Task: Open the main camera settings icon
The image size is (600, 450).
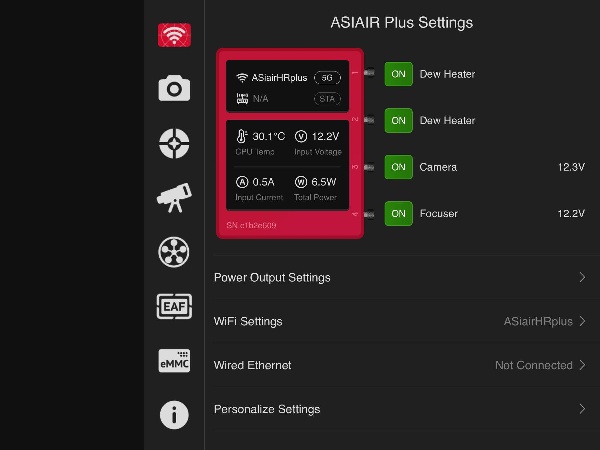Action: pyautogui.click(x=174, y=88)
